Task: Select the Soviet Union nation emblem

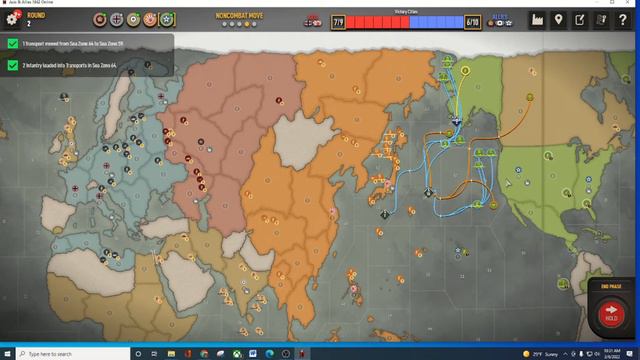Action: 100,20
